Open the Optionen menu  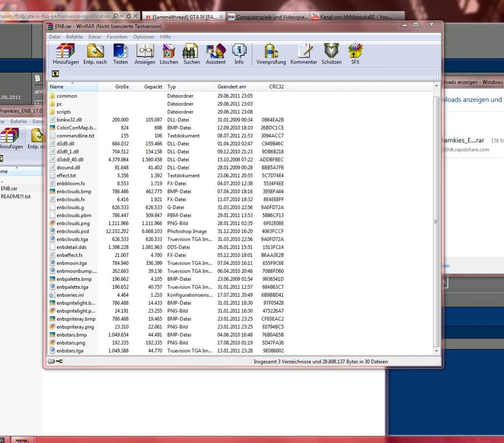[x=144, y=37]
